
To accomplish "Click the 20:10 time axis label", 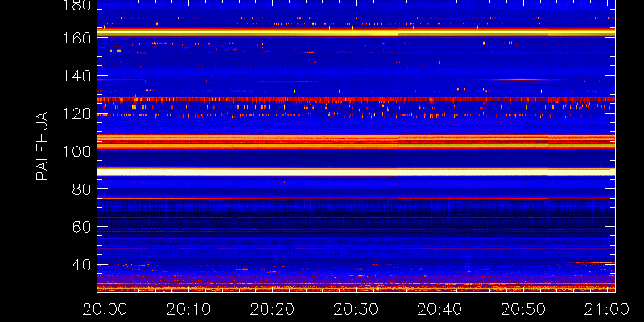I will [188, 309].
